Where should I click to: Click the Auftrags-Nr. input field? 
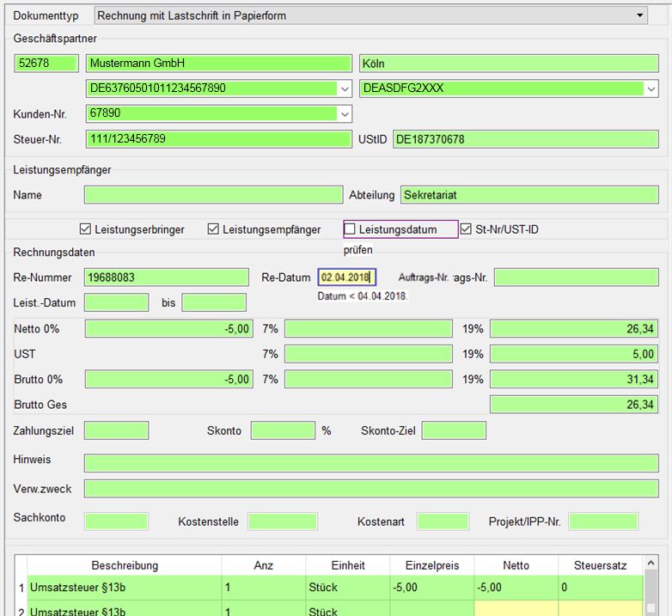(x=576, y=278)
